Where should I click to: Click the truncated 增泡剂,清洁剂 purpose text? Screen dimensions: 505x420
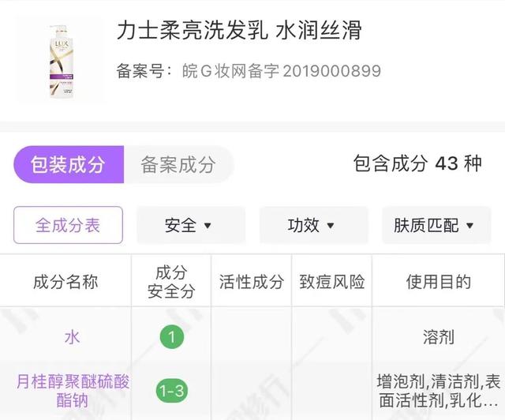click(x=439, y=391)
